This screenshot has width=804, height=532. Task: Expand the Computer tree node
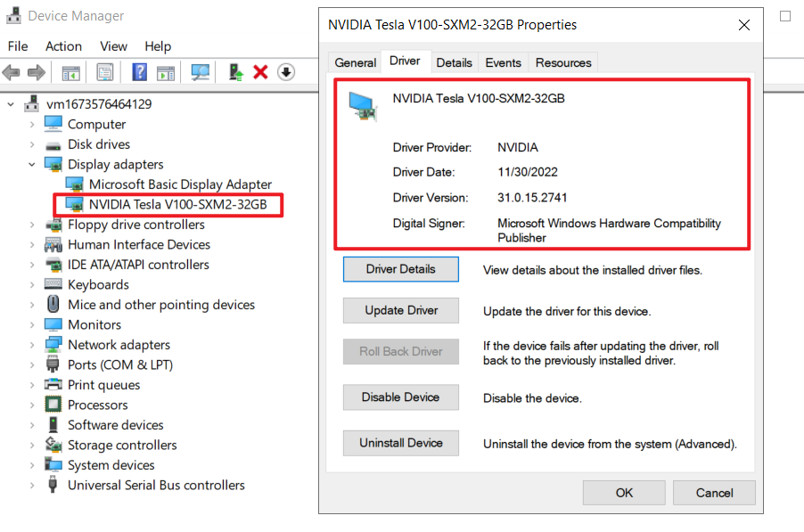point(32,125)
